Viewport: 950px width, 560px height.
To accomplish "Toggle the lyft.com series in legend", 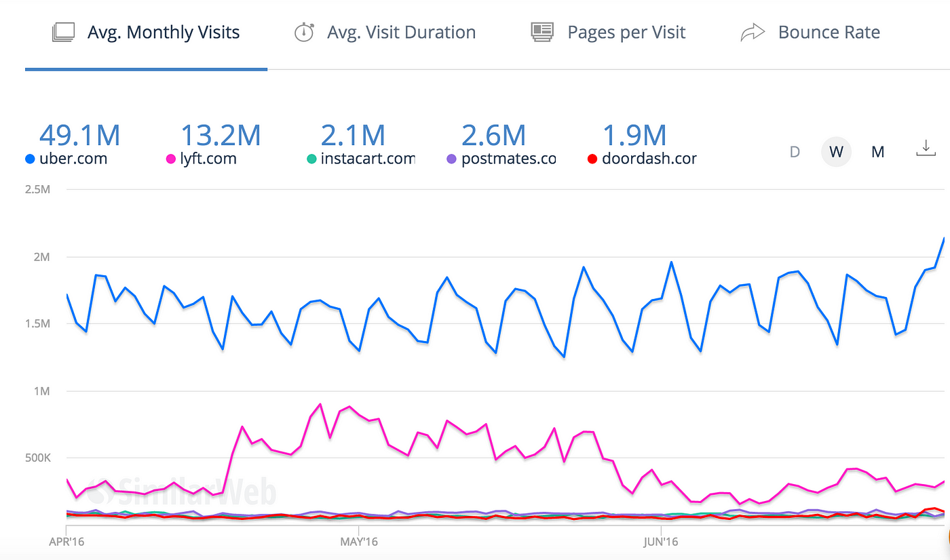I will 202,159.
